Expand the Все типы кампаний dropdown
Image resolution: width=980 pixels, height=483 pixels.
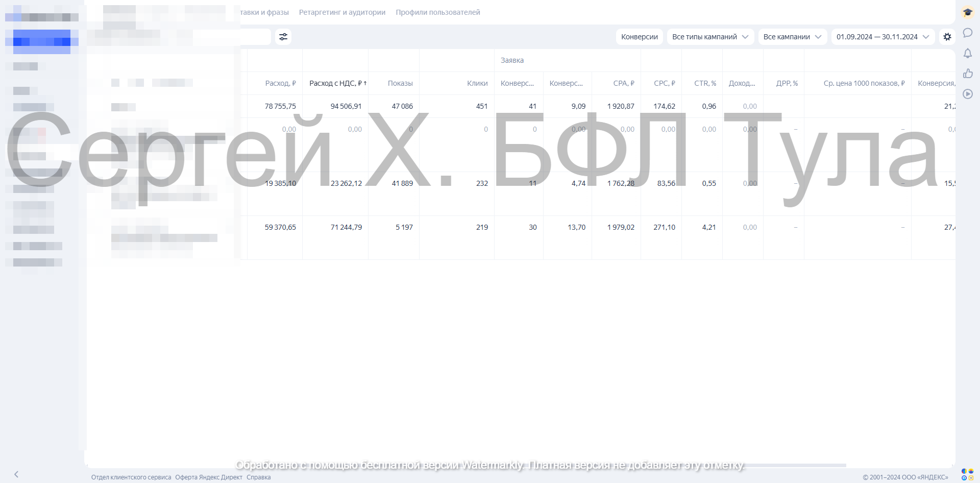coord(710,37)
